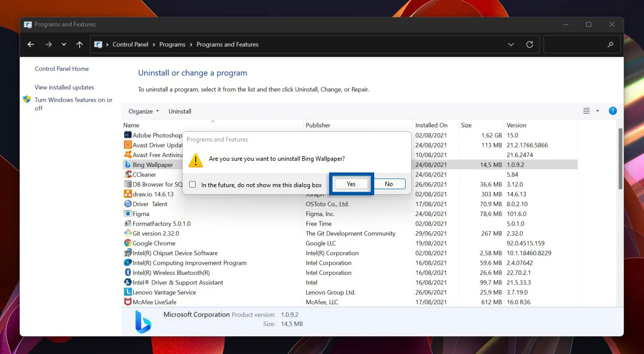Confirm uninstall by clicking Yes
Image resolution: width=644 pixels, height=354 pixels.
point(351,184)
